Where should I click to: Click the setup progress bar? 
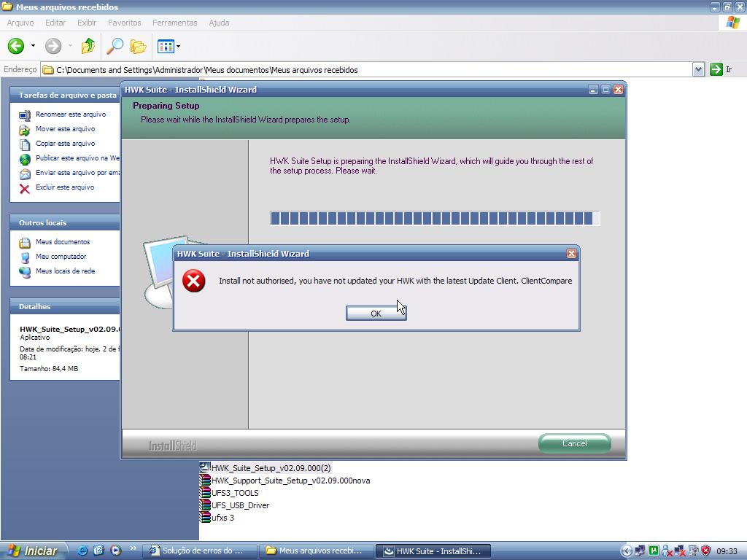pos(435,218)
